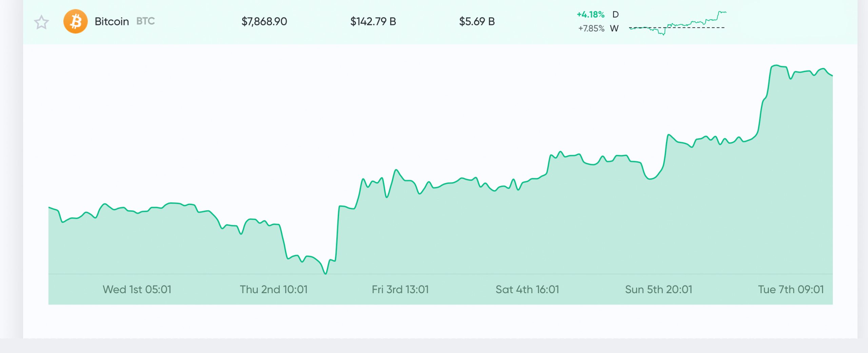Click the Sun 5th 20:01 axis label

pyautogui.click(x=658, y=290)
